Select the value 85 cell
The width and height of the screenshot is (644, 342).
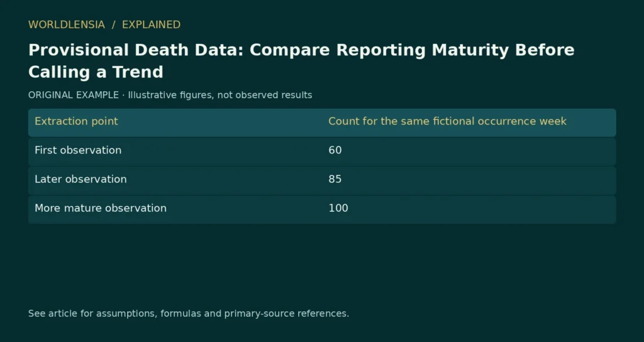pos(335,179)
